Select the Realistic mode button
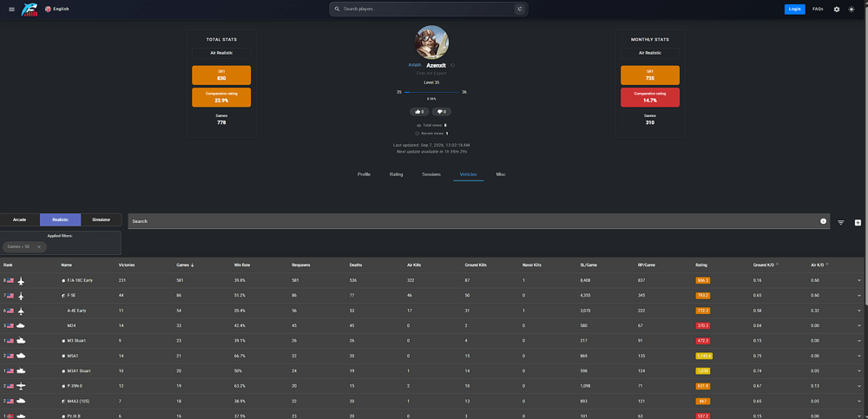Image resolution: width=868 pixels, height=419 pixels. tap(61, 219)
